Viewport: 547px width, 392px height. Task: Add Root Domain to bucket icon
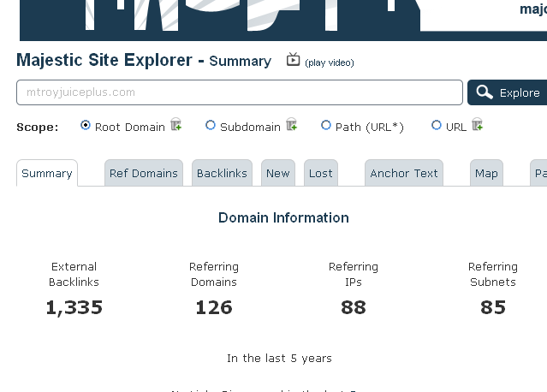point(176,124)
